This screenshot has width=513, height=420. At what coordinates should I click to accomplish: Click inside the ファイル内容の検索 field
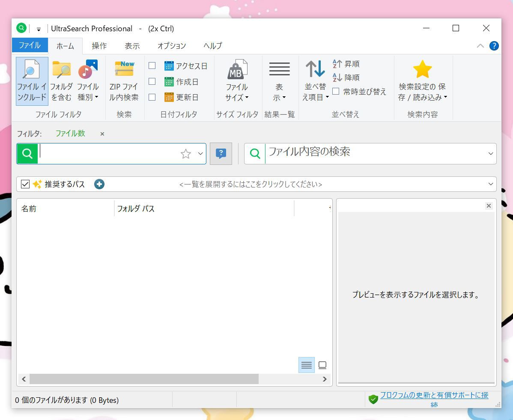pyautogui.click(x=343, y=153)
